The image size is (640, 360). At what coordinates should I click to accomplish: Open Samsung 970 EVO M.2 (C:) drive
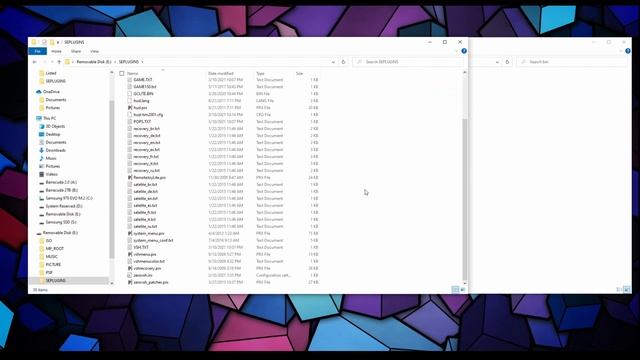coord(66,198)
